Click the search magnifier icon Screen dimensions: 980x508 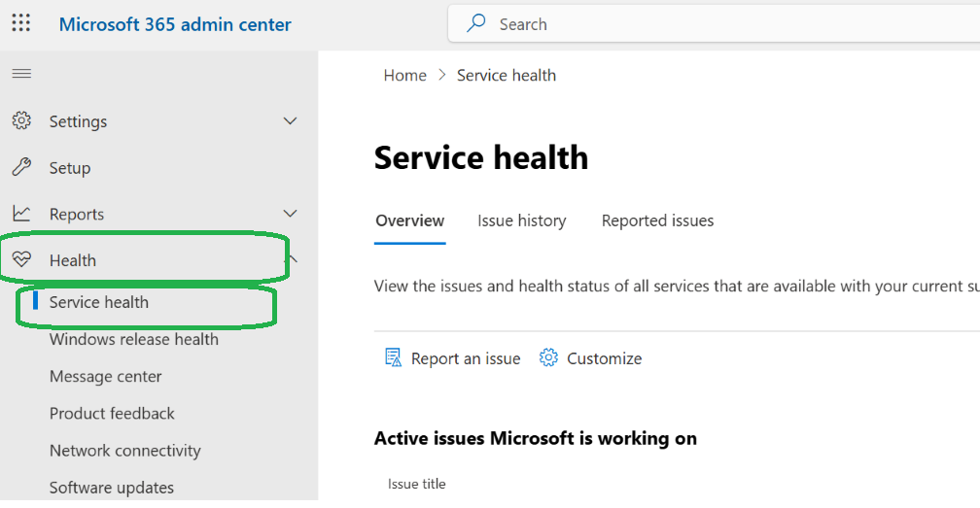476,23
